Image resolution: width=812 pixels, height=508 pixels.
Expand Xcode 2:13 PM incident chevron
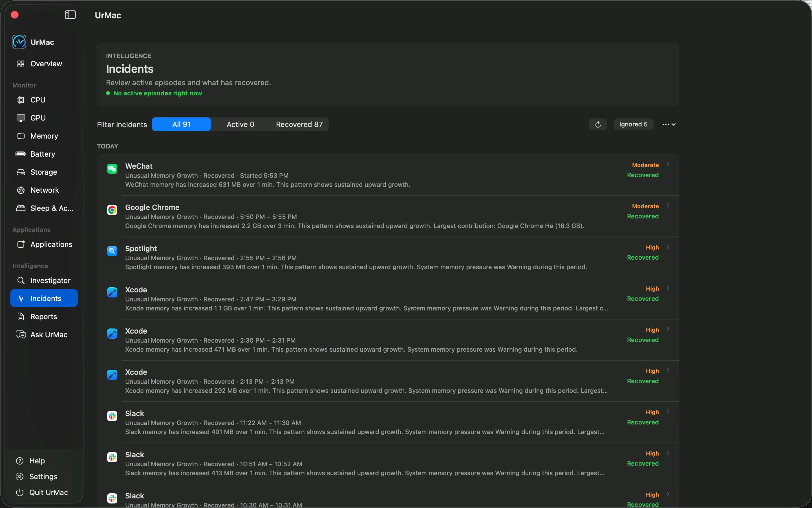[x=668, y=370]
